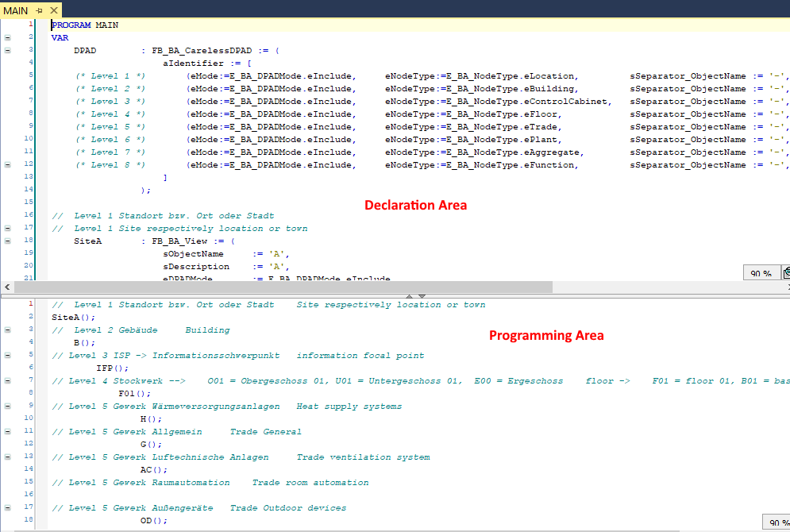790x532 pixels.
Task: Click the 'aIdentifier' text
Action: [x=194, y=64]
